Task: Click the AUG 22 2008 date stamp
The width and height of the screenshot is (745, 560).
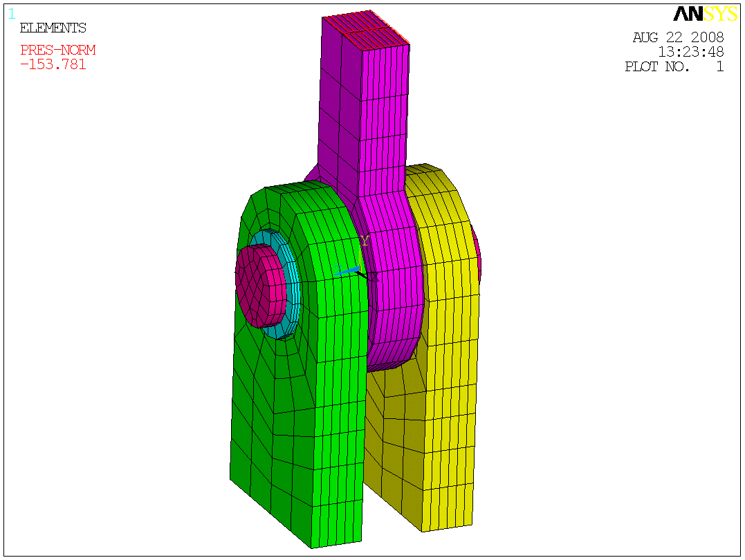Action: click(x=678, y=37)
